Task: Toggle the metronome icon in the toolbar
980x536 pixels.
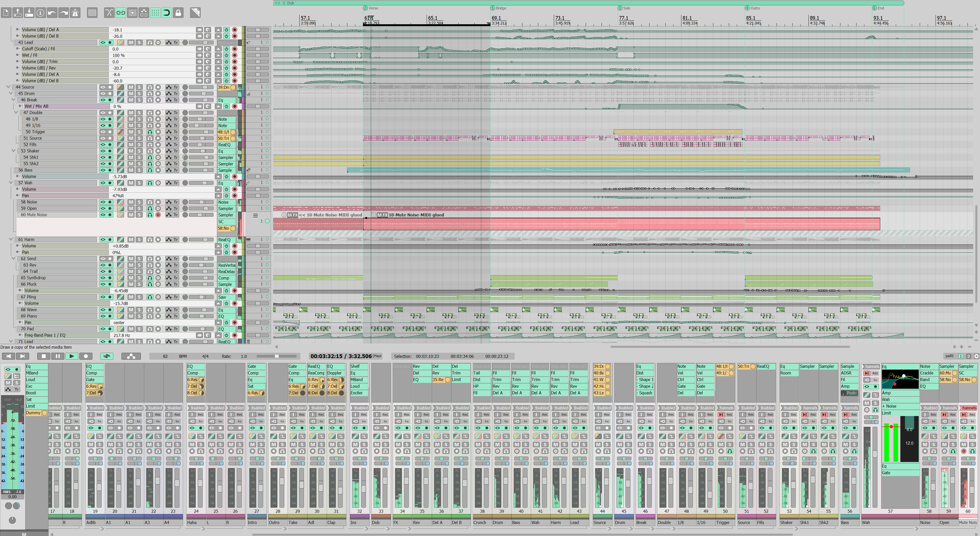Action: click(x=75, y=13)
